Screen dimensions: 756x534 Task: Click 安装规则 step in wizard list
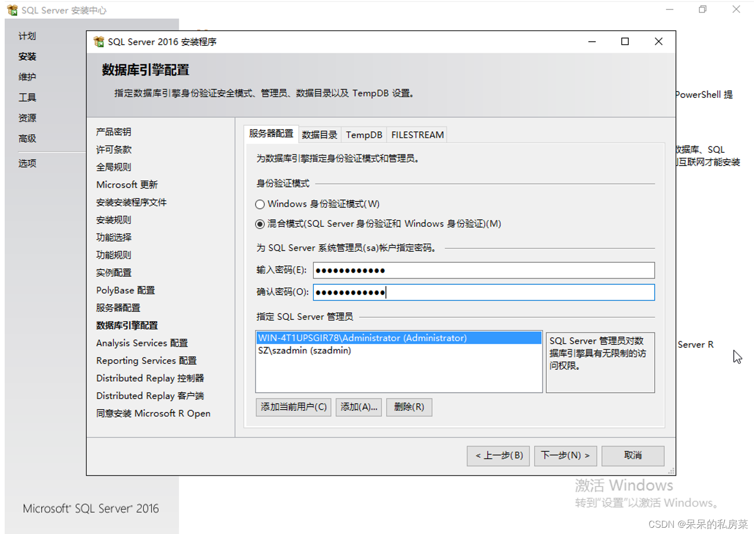click(113, 220)
